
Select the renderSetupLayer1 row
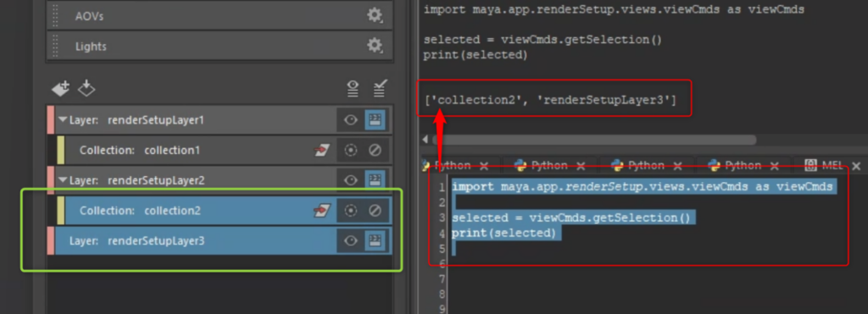point(220,120)
